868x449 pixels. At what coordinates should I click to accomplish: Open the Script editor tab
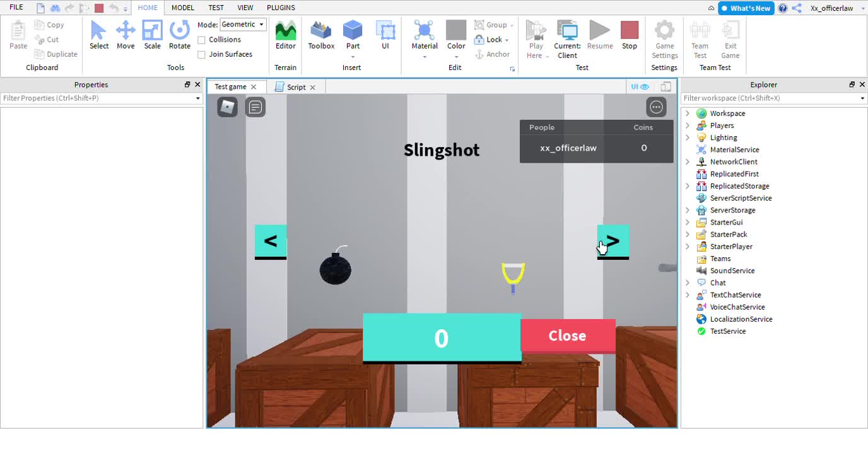click(296, 86)
